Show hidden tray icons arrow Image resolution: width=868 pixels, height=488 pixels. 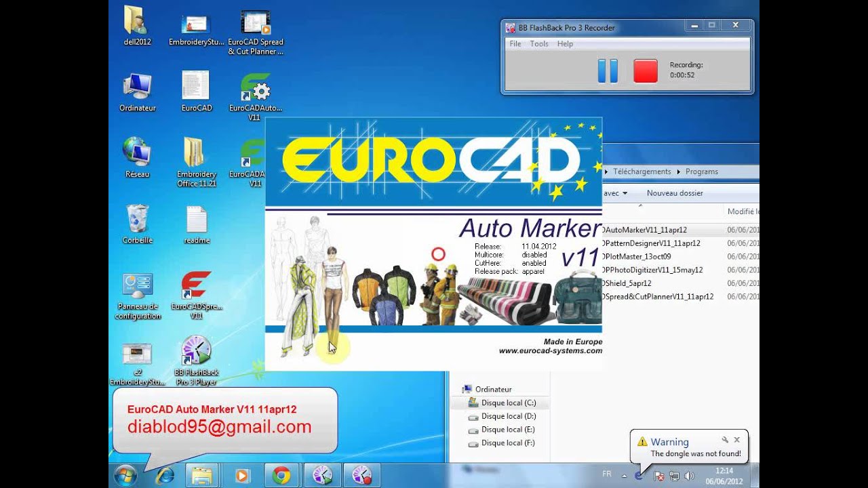pos(625,476)
